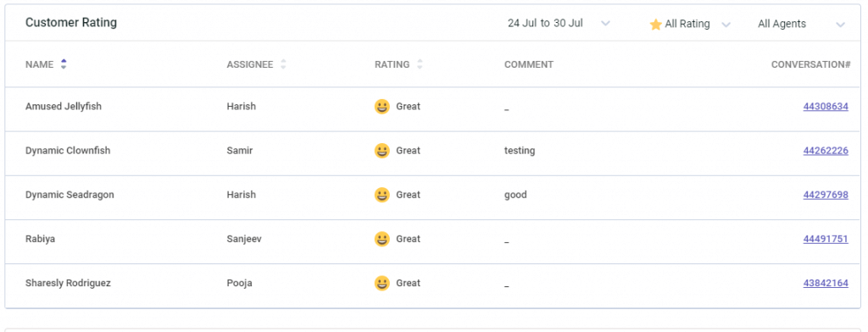Screen dimensions: 868x332
Task: Click the COMMENT column header
Action: 529,64
